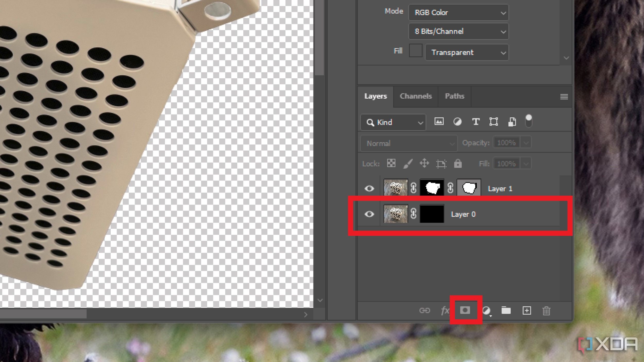Screen dimensions: 644x362
Task: Click the Layer 0 thumbnail
Action: pyautogui.click(x=395, y=214)
